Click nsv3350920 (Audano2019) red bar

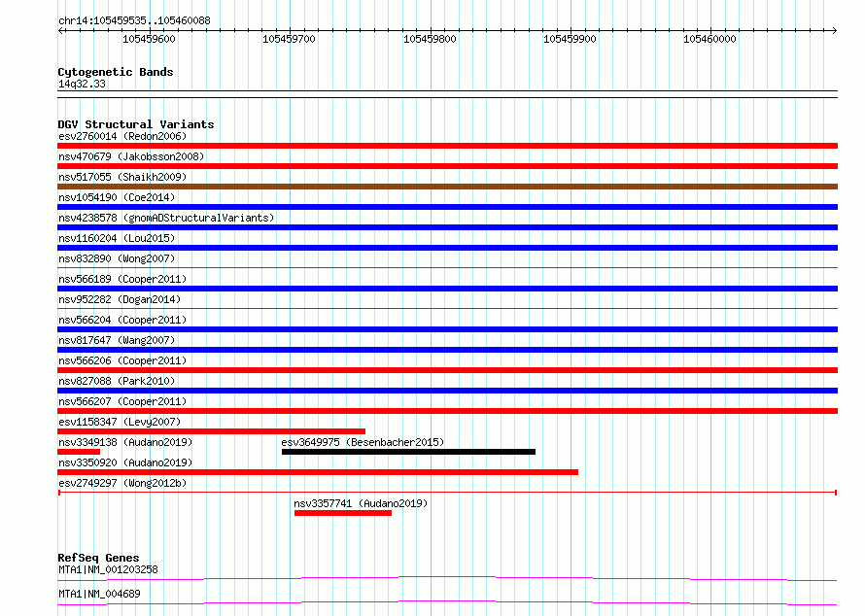[318, 472]
